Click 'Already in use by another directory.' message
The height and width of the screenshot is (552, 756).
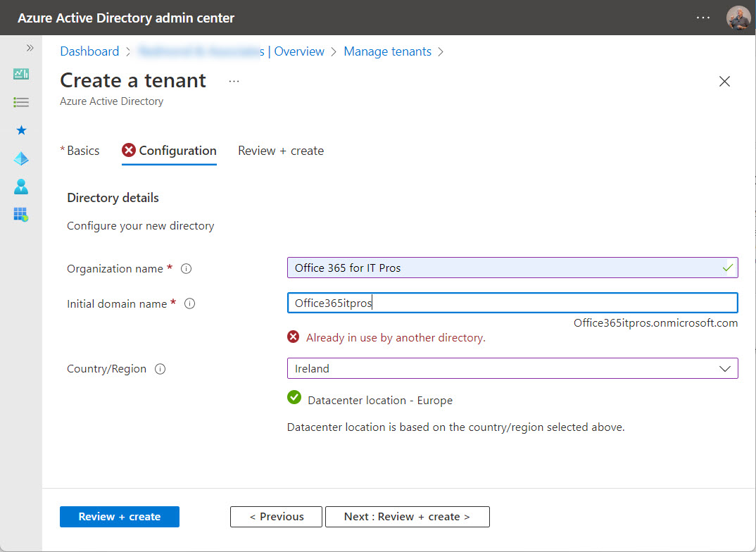(396, 338)
